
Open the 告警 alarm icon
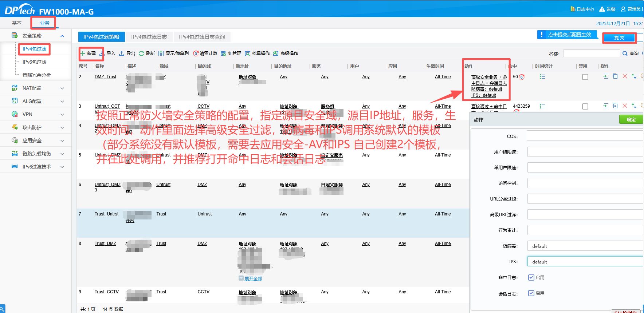tap(602, 9)
